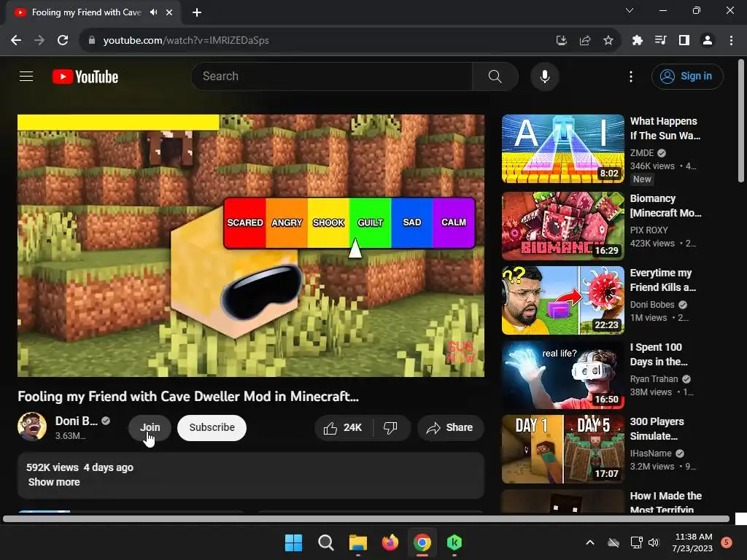Click the vertical page scrollbar
The height and width of the screenshot is (560, 747).
point(741,120)
